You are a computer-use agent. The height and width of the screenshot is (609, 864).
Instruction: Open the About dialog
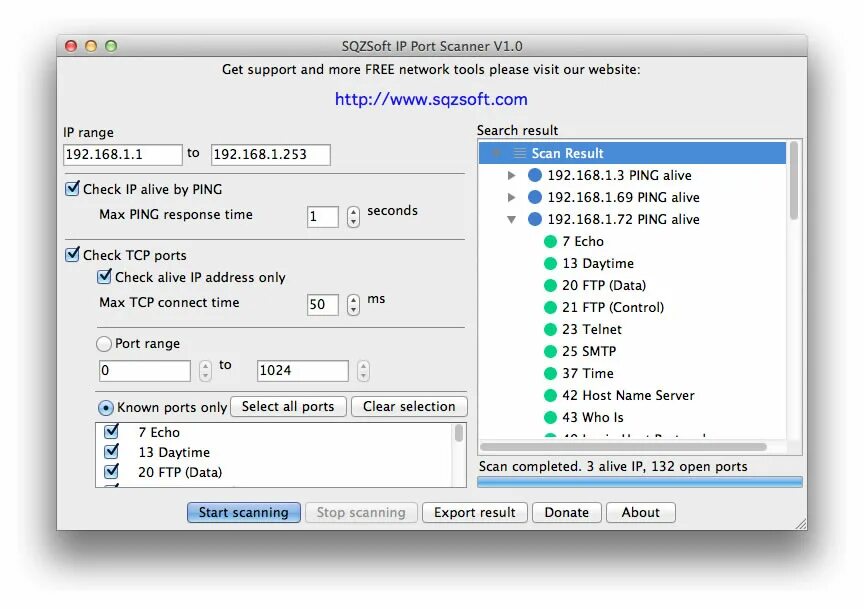coord(641,513)
